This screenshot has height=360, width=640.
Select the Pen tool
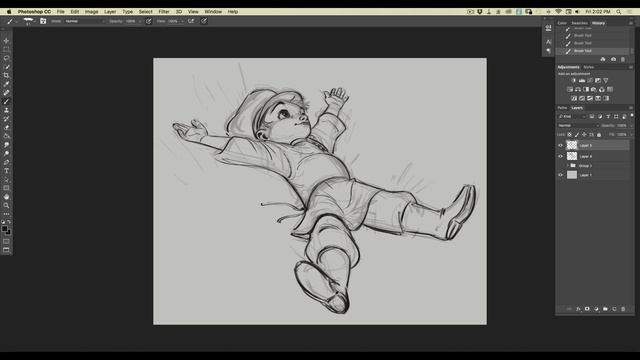click(x=6, y=162)
